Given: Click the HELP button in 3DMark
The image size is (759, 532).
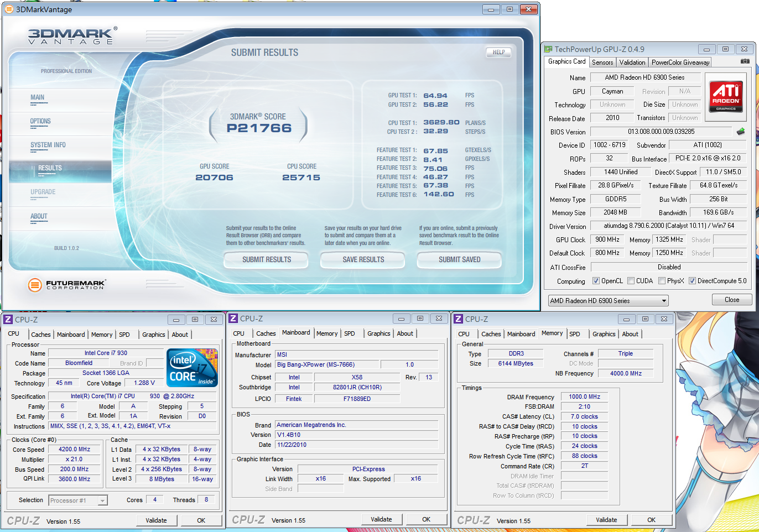Looking at the screenshot, I should click(x=498, y=52).
